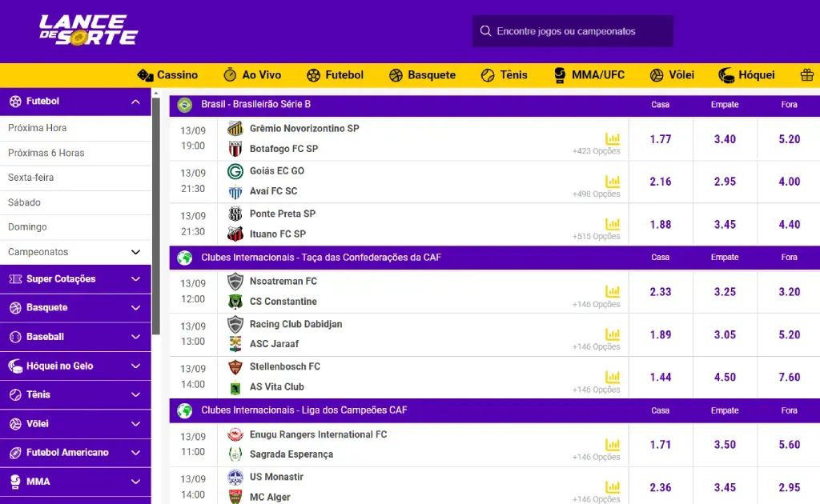Select Fora odds 7.60 for AS Vita Club
The width and height of the screenshot is (820, 504).
tap(789, 378)
